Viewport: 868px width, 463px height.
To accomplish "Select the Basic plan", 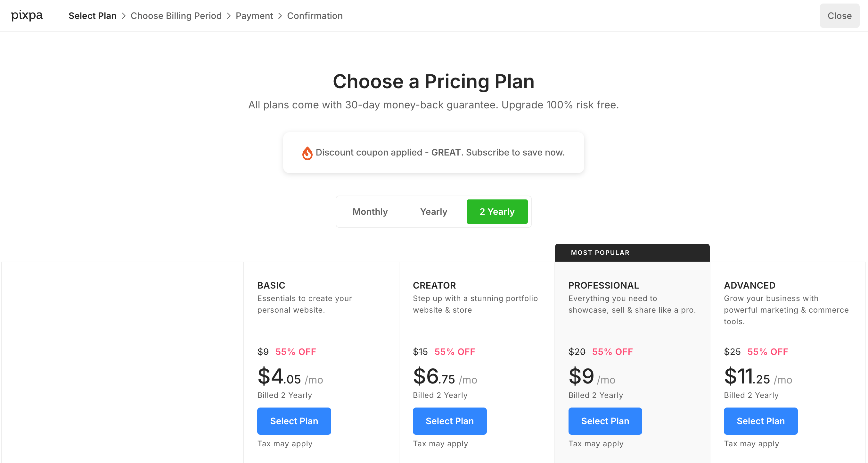I will (294, 421).
